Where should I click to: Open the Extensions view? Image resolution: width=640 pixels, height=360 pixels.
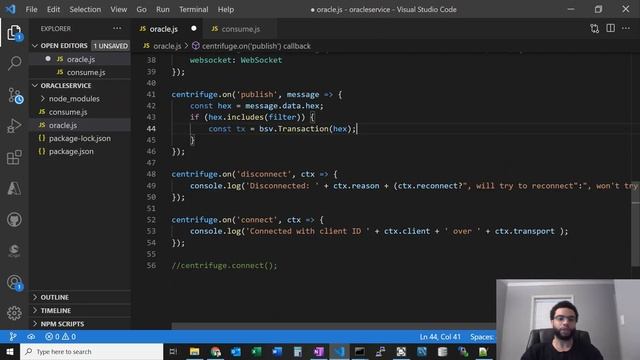click(x=14, y=157)
